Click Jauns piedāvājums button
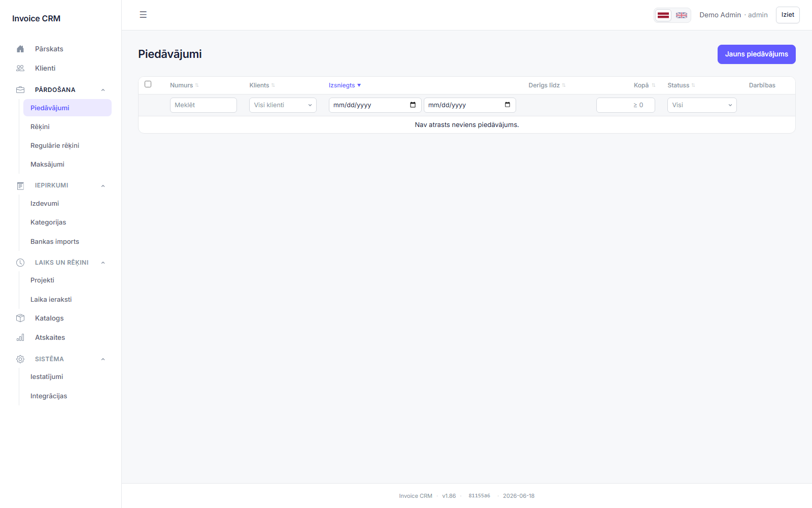 (756, 54)
